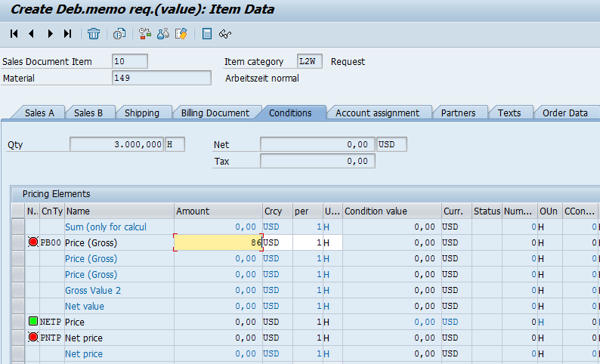Click the next item arrow icon

coord(50,33)
